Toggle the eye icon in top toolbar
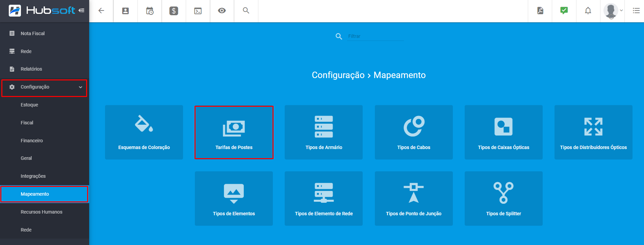Image resolution: width=644 pixels, height=245 pixels. pos(222,11)
